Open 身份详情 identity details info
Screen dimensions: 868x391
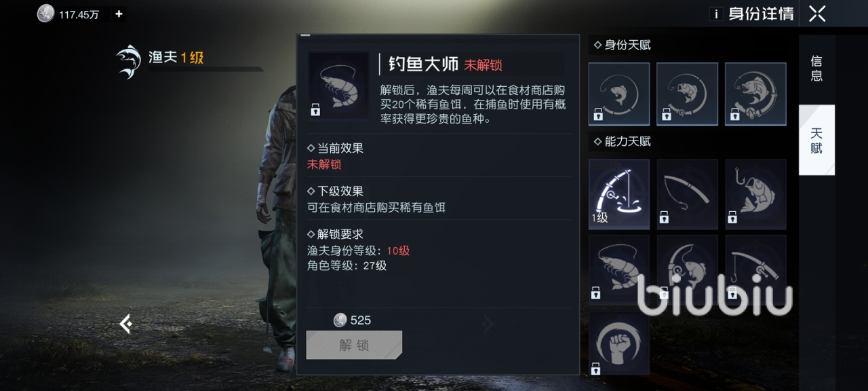[751, 14]
